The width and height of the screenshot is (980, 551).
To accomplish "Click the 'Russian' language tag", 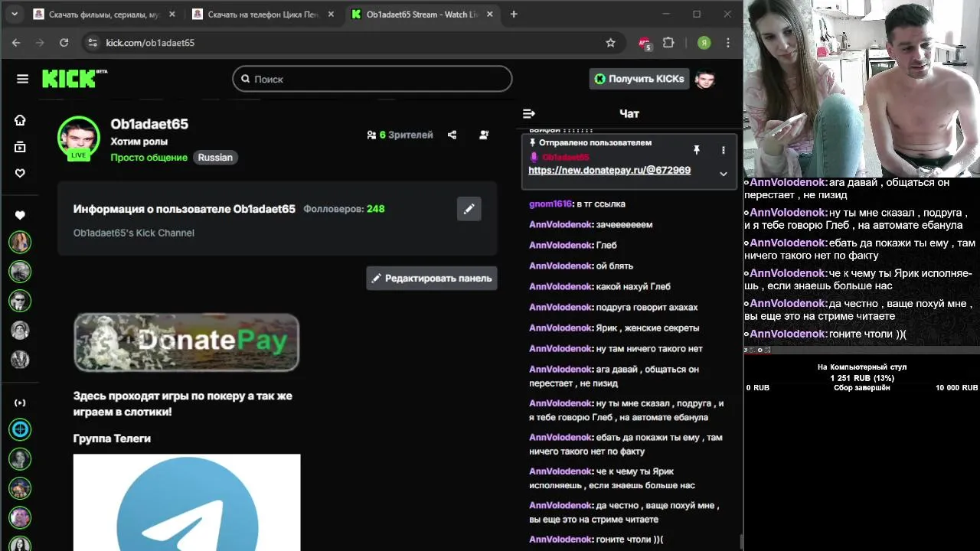I will point(215,158).
